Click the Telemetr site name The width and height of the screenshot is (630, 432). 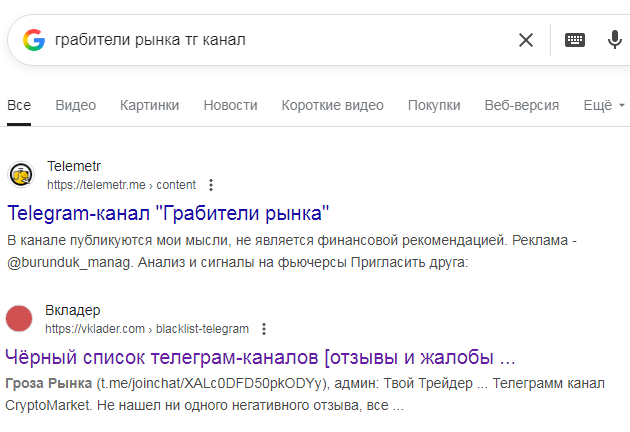click(74, 166)
